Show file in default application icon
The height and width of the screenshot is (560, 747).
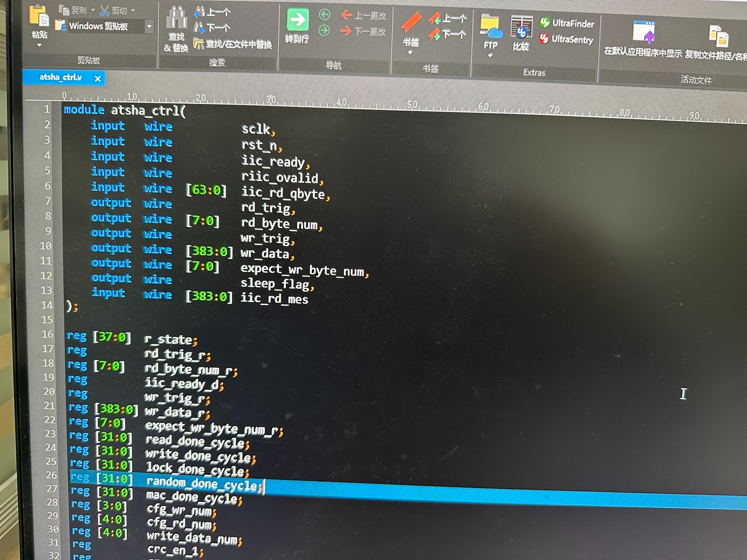tap(645, 32)
